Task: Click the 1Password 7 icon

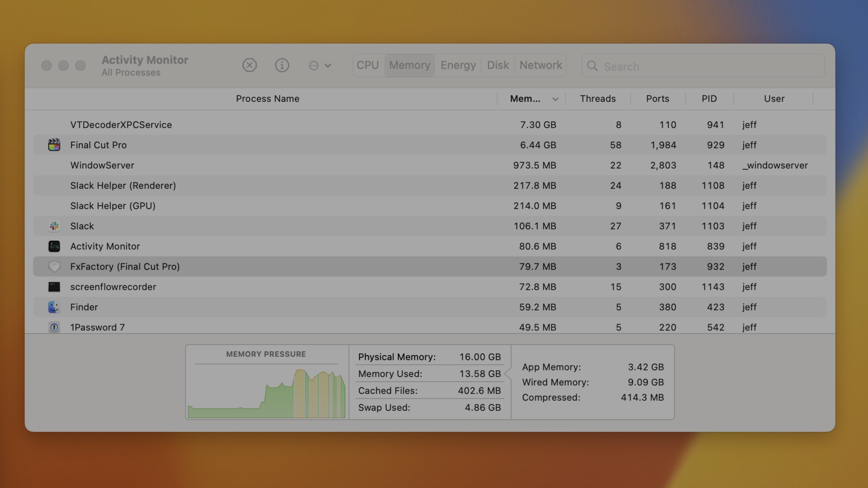Action: [54, 327]
